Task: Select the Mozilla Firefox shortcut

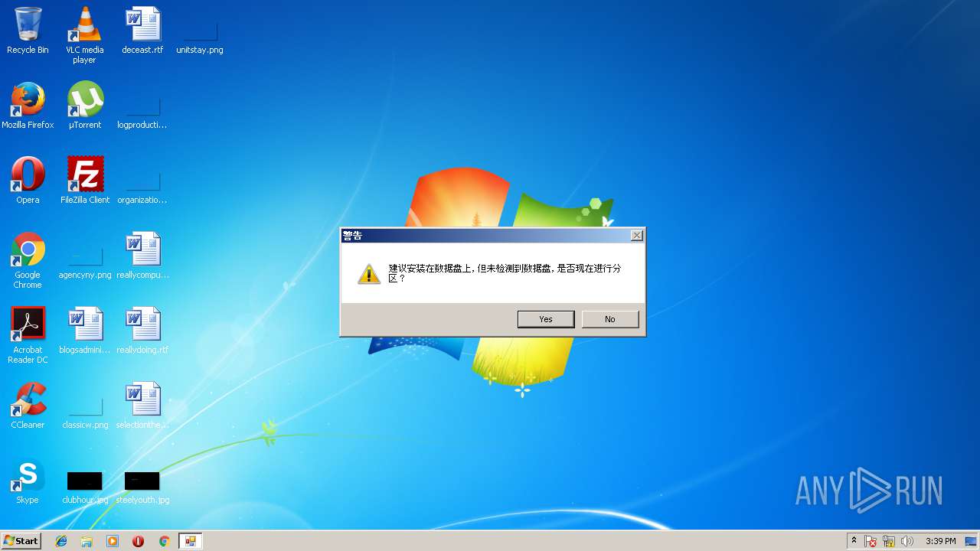Action: point(28,106)
